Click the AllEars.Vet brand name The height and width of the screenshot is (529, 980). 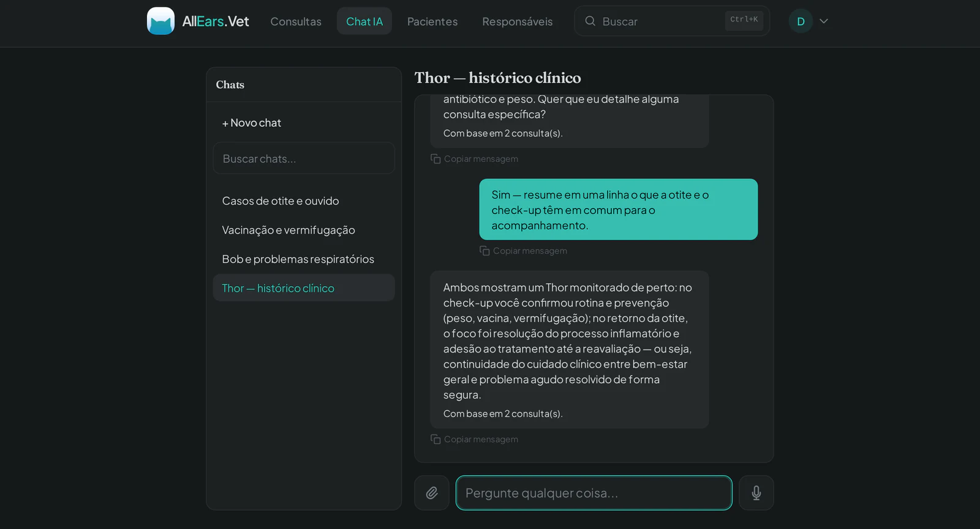(x=216, y=21)
